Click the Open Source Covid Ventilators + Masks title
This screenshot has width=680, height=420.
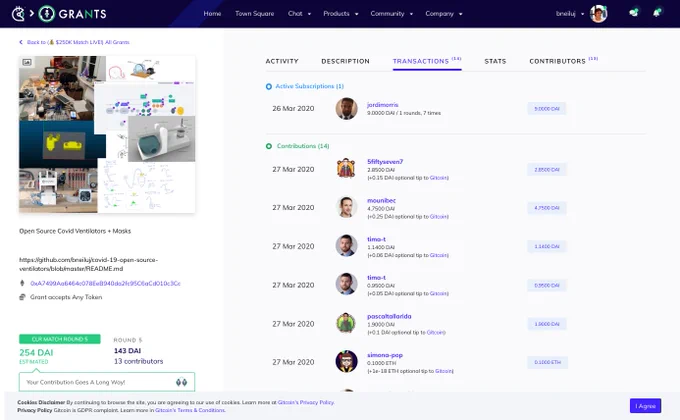(x=75, y=231)
